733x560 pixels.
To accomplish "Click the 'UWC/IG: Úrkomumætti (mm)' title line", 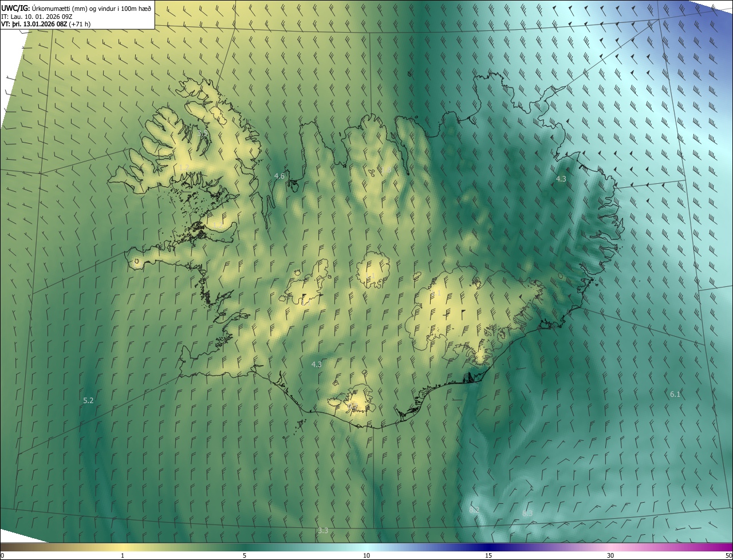I will click(76, 7).
